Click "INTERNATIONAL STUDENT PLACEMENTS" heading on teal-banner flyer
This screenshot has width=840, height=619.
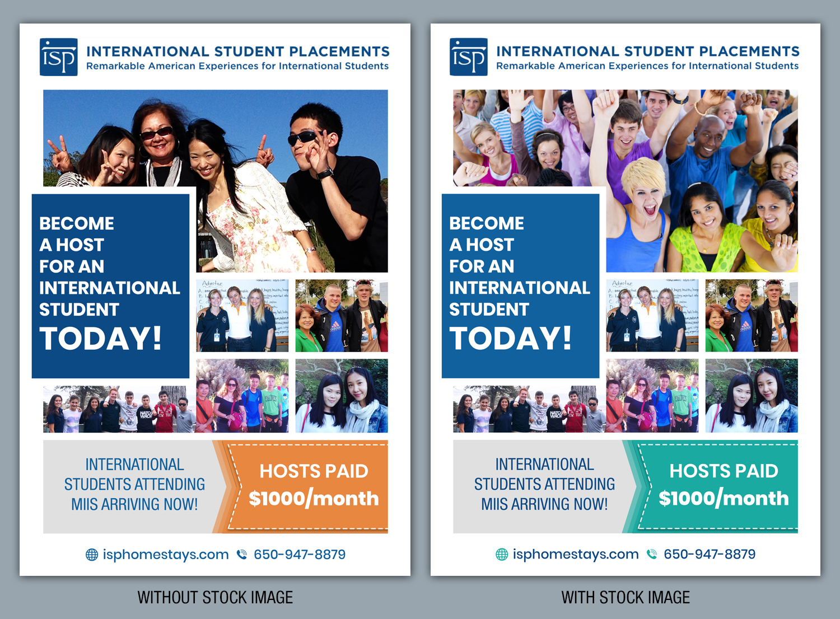[x=648, y=51]
